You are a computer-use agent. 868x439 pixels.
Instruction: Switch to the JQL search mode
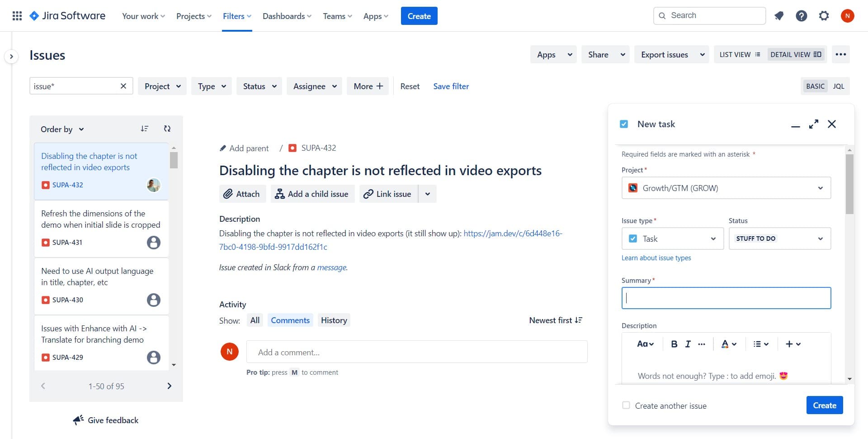click(838, 86)
